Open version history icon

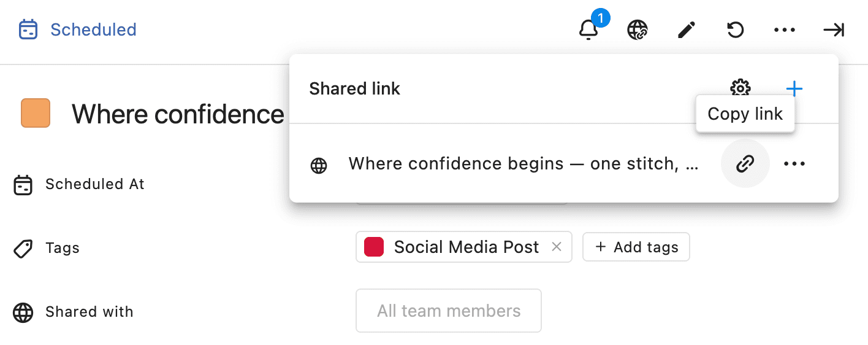tap(736, 29)
